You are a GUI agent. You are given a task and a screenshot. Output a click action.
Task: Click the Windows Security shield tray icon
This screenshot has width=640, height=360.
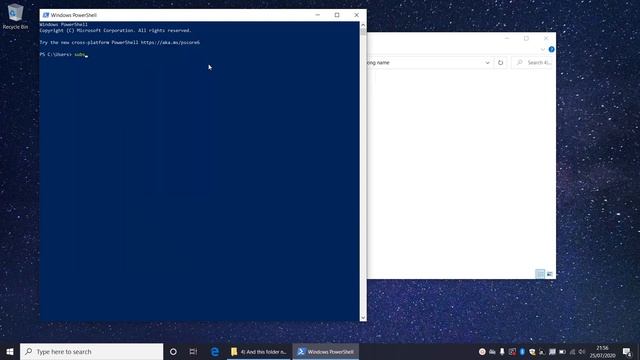tap(532, 351)
